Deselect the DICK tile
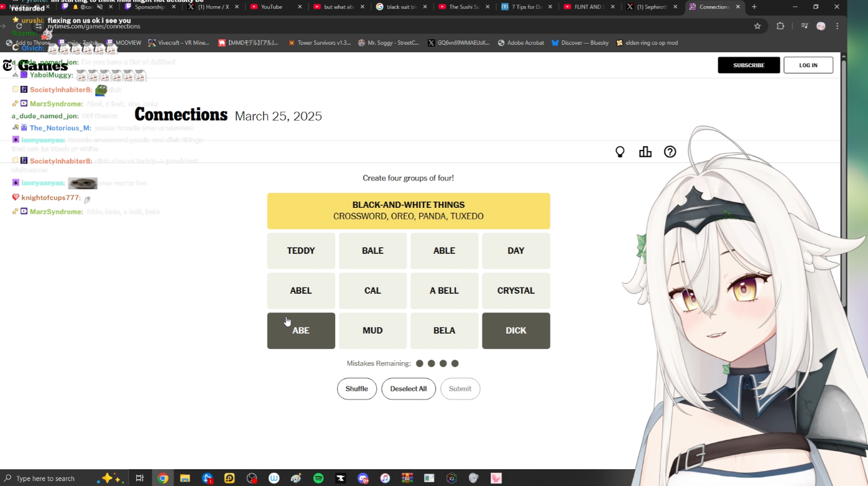 (516, 330)
